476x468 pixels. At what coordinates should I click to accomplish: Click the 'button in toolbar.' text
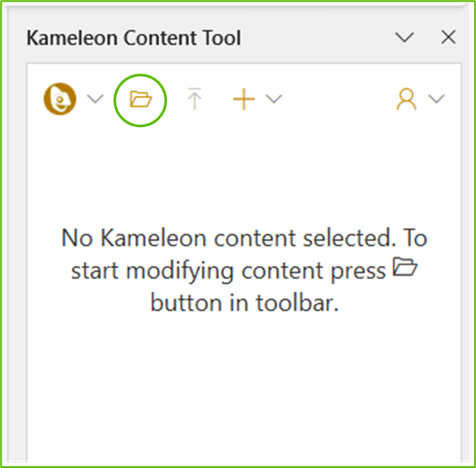(x=245, y=303)
